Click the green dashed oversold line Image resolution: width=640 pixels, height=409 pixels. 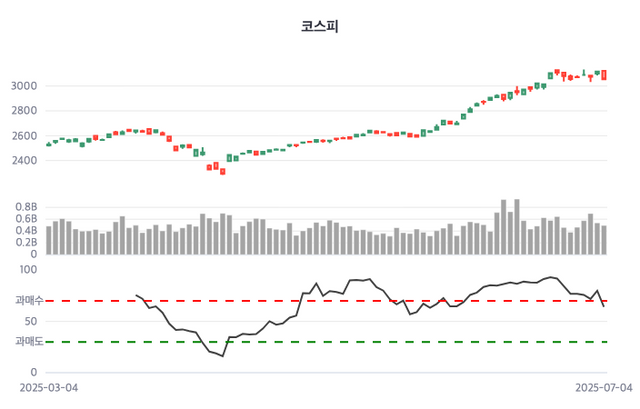tap(320, 342)
